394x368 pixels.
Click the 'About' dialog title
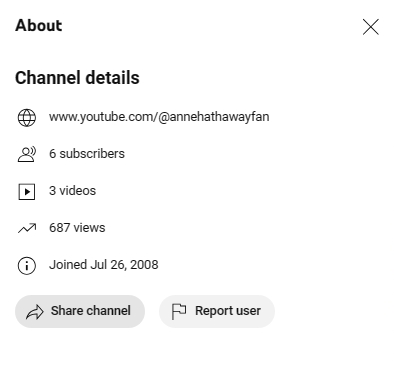pos(39,26)
